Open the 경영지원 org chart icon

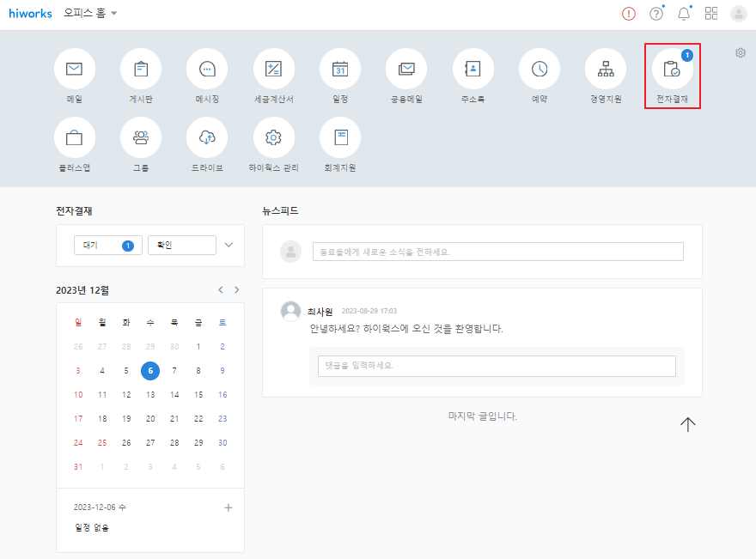[606, 69]
